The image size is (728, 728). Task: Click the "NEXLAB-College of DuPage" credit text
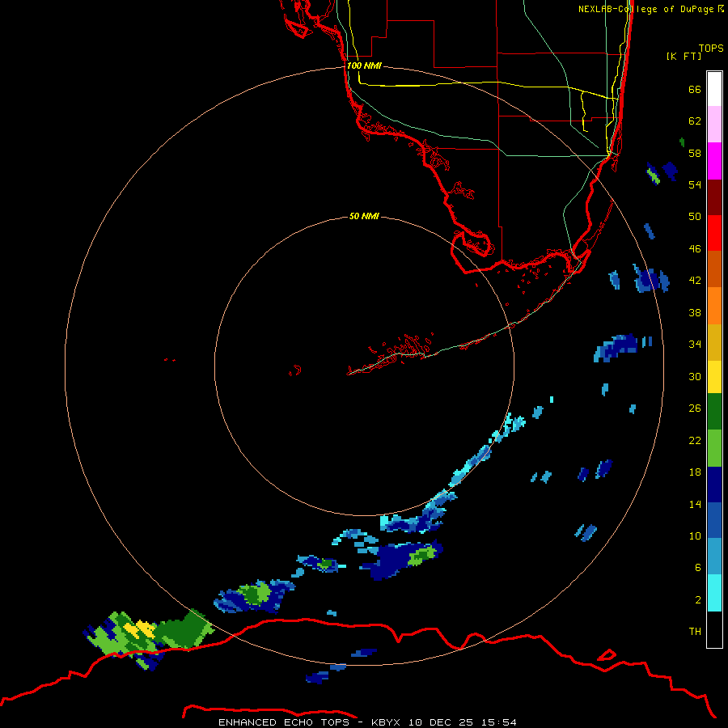[x=645, y=9]
